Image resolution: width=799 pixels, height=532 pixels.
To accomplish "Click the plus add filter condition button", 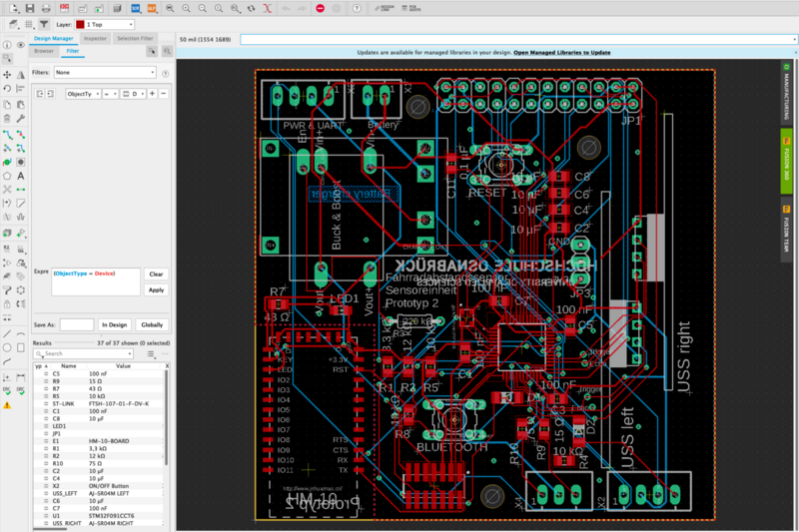I will click(152, 94).
